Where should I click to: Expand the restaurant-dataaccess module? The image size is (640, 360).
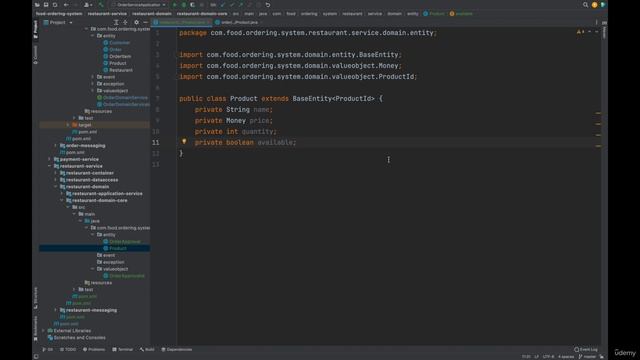(x=56, y=180)
